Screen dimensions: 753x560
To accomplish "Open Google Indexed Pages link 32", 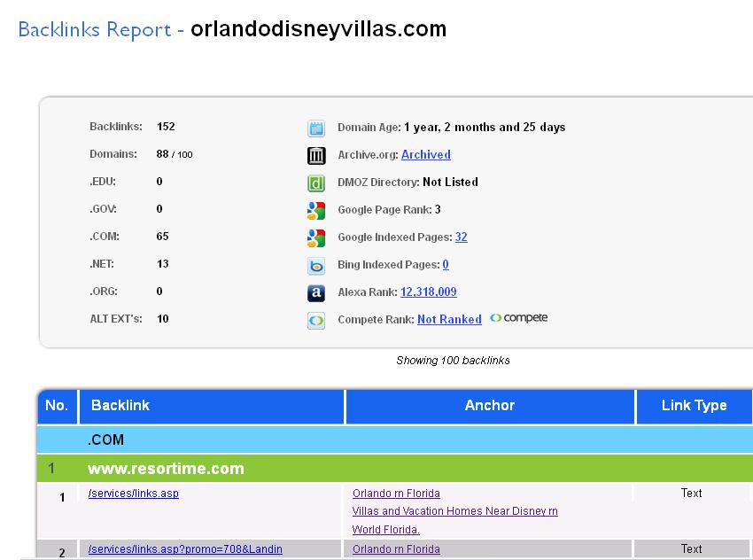I will click(x=461, y=237).
